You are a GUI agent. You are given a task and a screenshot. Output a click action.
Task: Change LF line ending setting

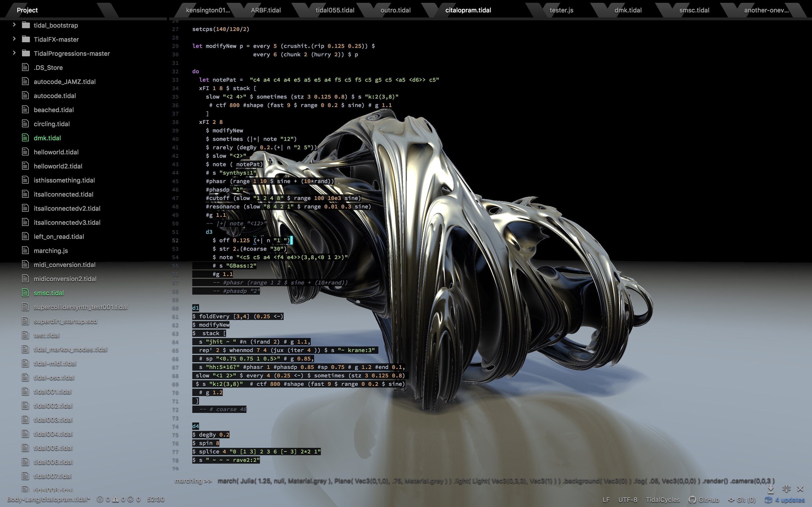point(606,500)
